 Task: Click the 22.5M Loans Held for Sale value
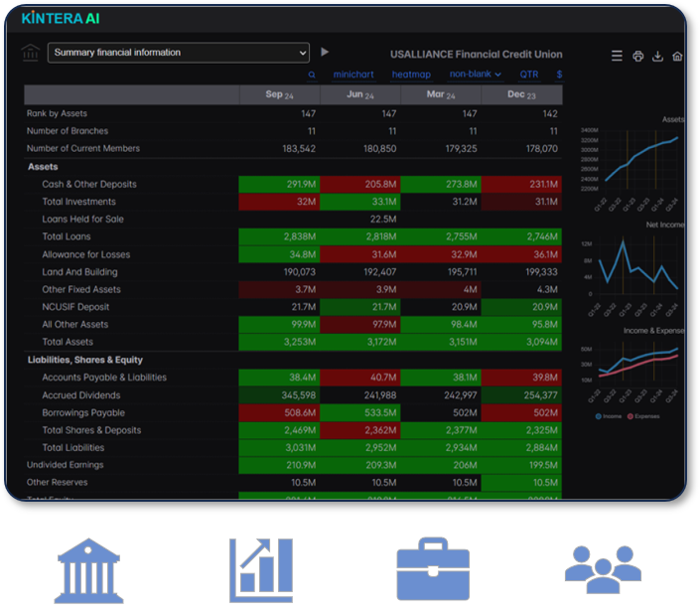[x=383, y=219]
